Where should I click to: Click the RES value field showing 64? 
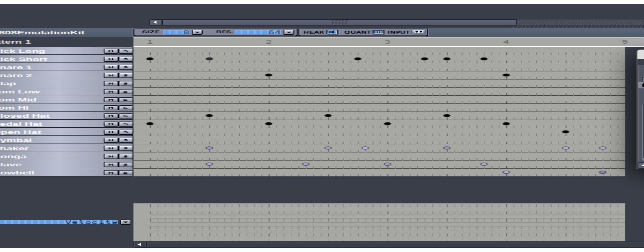259,32
